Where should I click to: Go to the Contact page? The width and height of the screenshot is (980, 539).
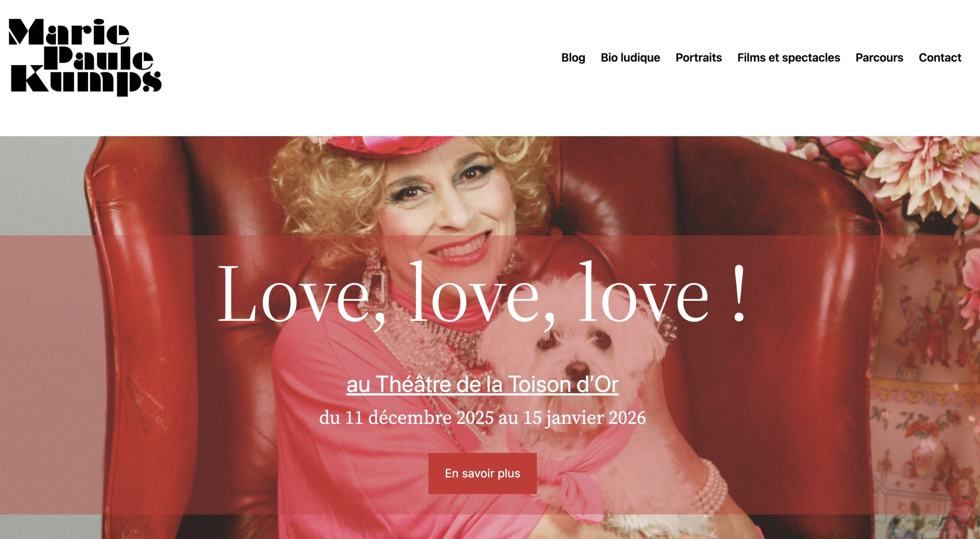coord(940,57)
